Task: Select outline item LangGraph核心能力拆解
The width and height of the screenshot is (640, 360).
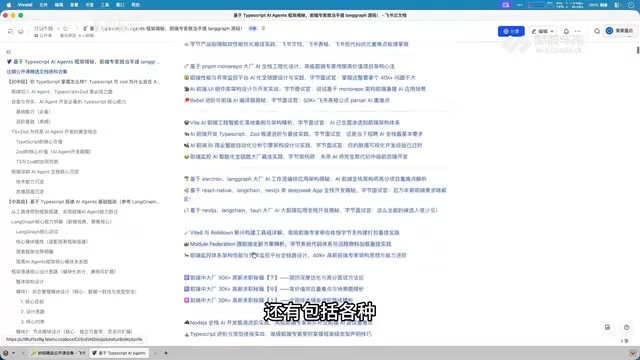Action: (61, 222)
